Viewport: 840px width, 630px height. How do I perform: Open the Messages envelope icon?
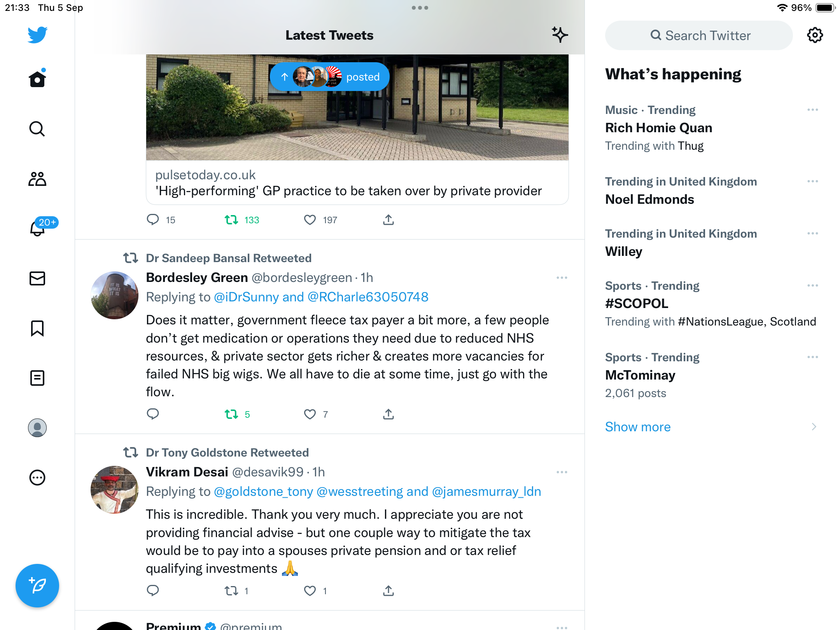[37, 278]
